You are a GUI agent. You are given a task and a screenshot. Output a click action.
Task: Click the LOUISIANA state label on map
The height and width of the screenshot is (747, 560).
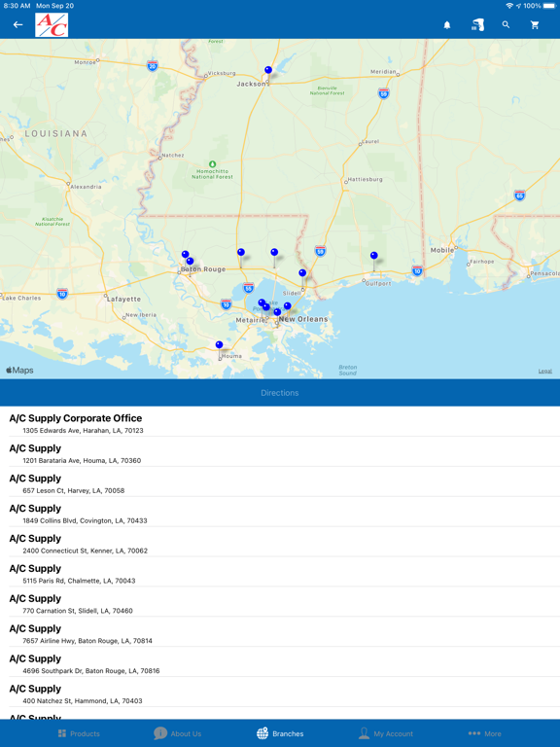coord(56,134)
